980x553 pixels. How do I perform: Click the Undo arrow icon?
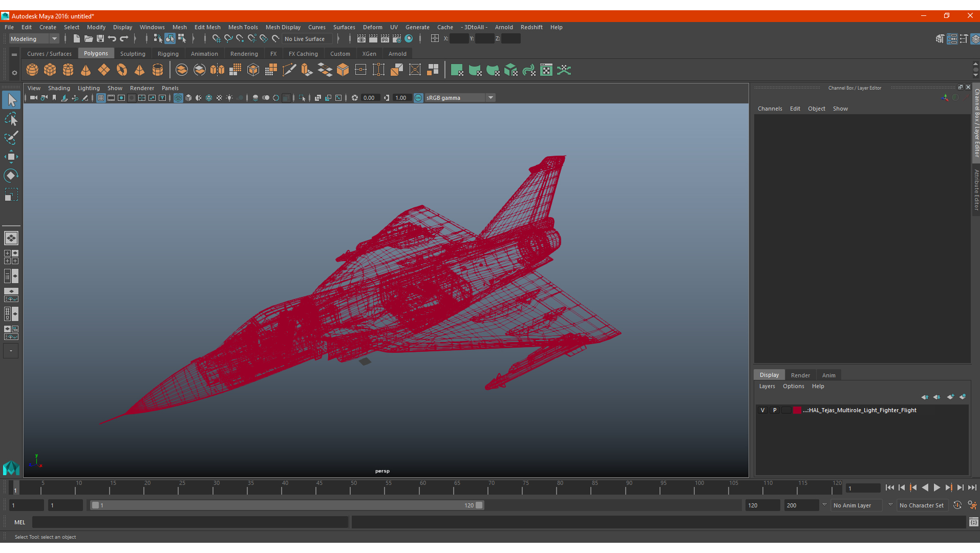112,38
